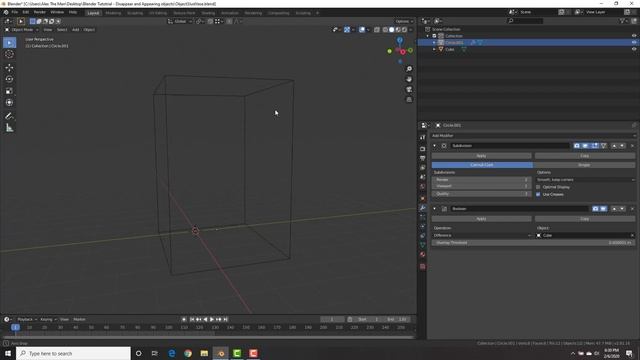The height and width of the screenshot is (360, 640).
Task: Open the Active Tool properties tab icon
Action: tap(422, 138)
